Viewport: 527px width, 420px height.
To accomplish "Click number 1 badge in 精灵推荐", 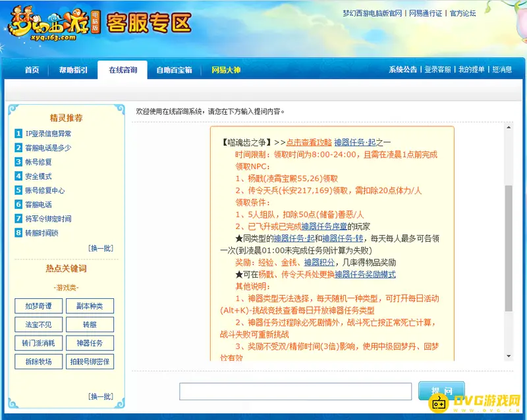I will click(x=18, y=134).
